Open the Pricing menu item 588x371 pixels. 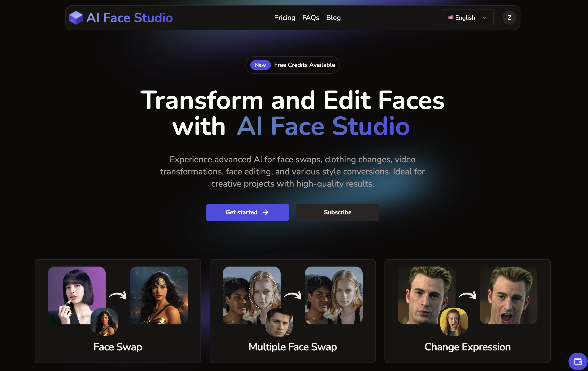point(284,18)
